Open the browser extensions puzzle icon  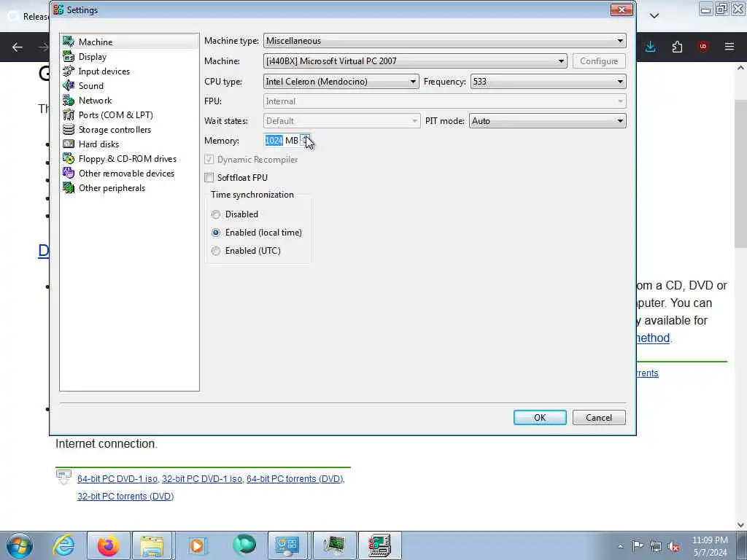coord(677,47)
